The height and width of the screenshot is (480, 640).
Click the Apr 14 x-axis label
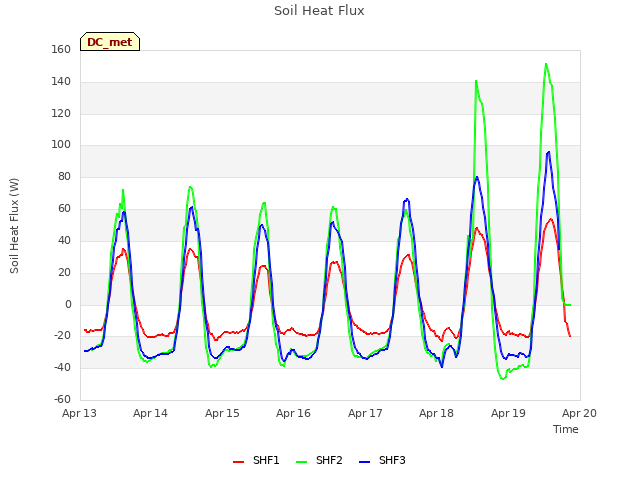click(150, 413)
